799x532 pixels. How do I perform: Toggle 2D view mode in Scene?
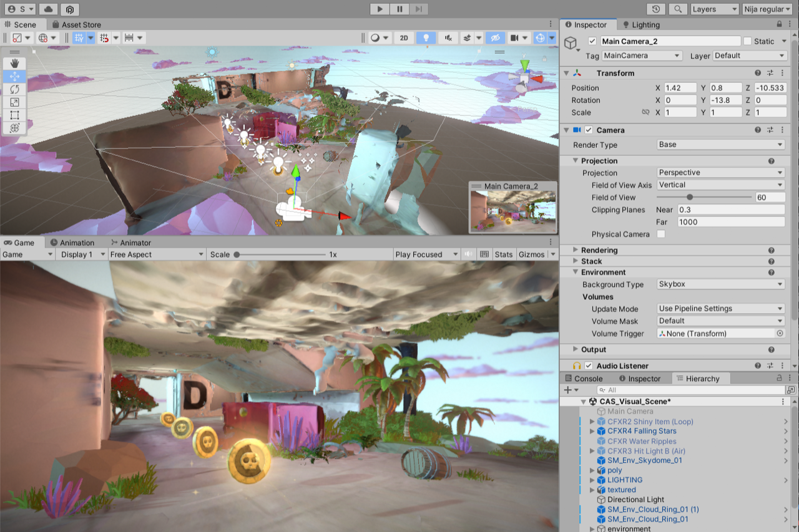tap(404, 38)
